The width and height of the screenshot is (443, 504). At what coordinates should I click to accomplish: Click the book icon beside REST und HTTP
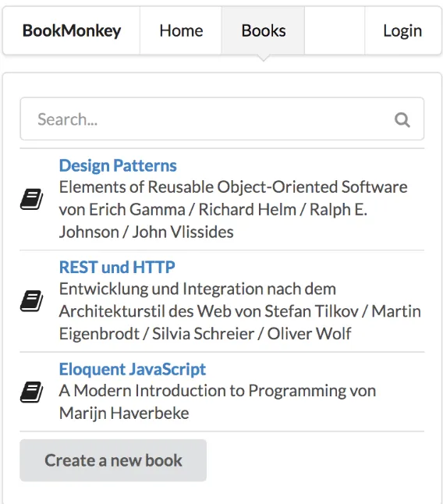[x=31, y=301]
